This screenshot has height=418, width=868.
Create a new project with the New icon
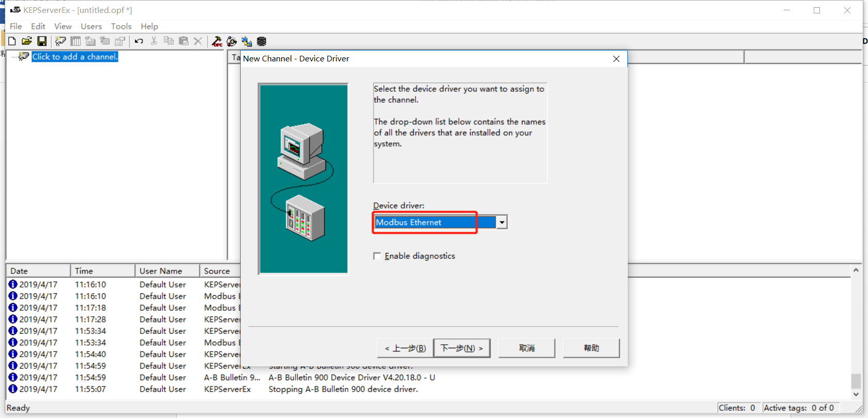(12, 41)
